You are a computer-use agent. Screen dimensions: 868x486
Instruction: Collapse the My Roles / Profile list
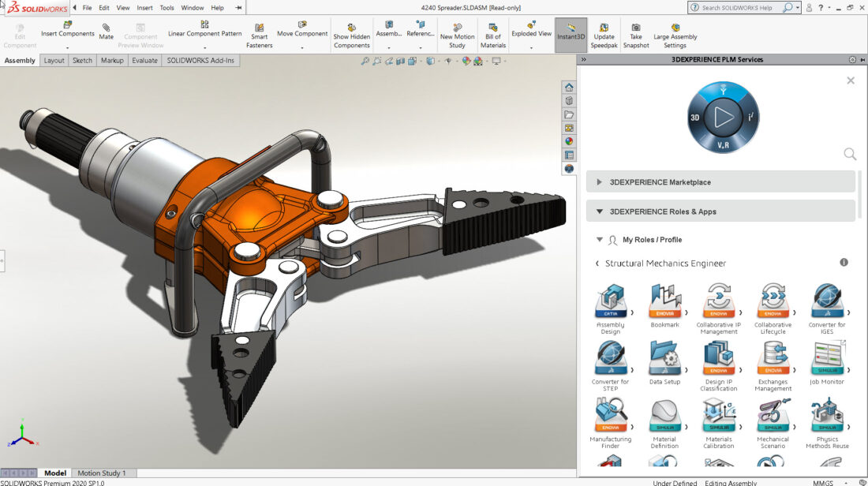(599, 240)
